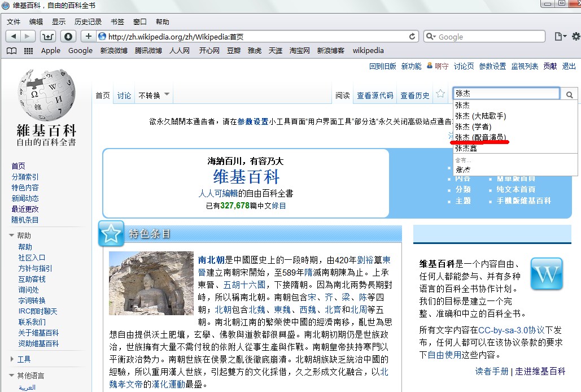Open the 编辑 menu
The image size is (581, 392).
click(36, 22)
